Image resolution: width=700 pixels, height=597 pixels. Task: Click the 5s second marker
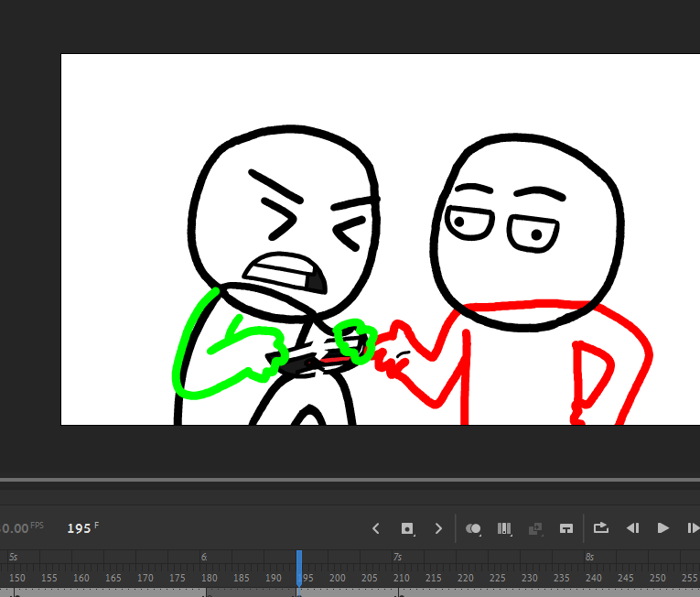(x=13, y=557)
